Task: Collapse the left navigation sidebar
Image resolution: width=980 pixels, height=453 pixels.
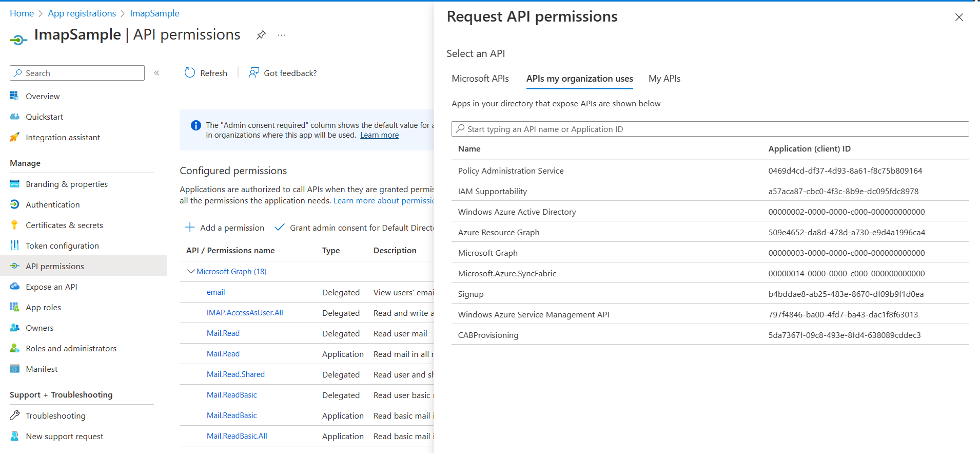Action: 156,73
